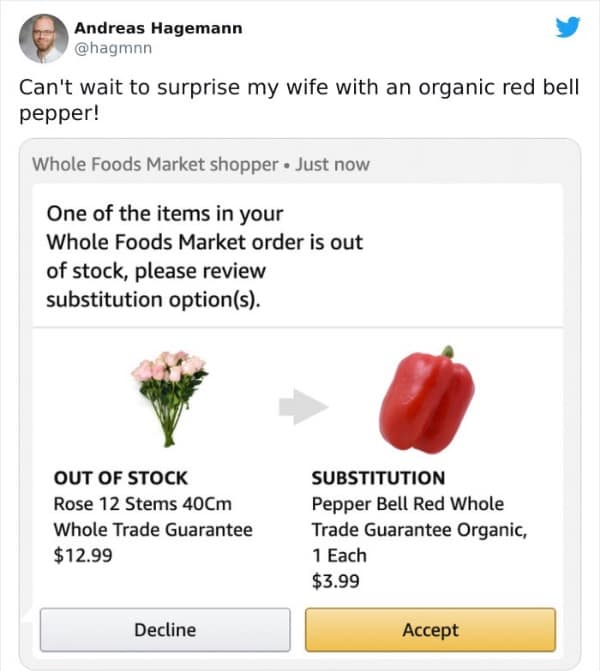The height and width of the screenshot is (671, 600).
Task: Click the Whole Foods Market shopper header
Action: tap(155, 164)
